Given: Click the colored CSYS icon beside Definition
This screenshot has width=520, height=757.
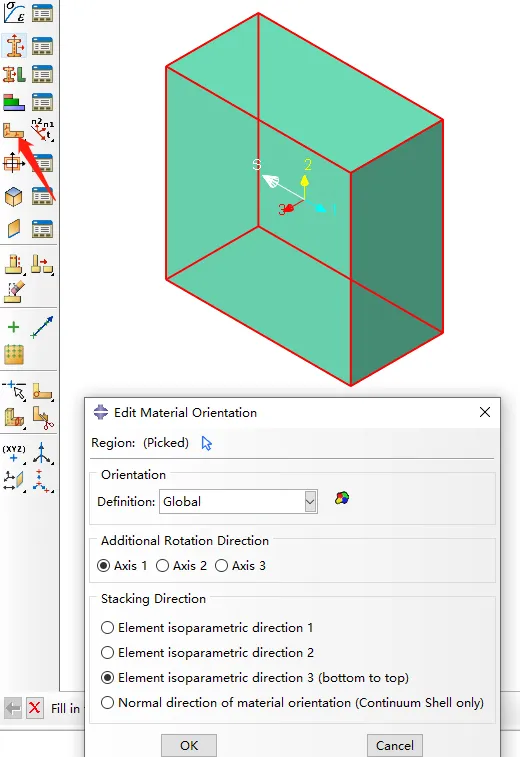Looking at the screenshot, I should tap(342, 498).
